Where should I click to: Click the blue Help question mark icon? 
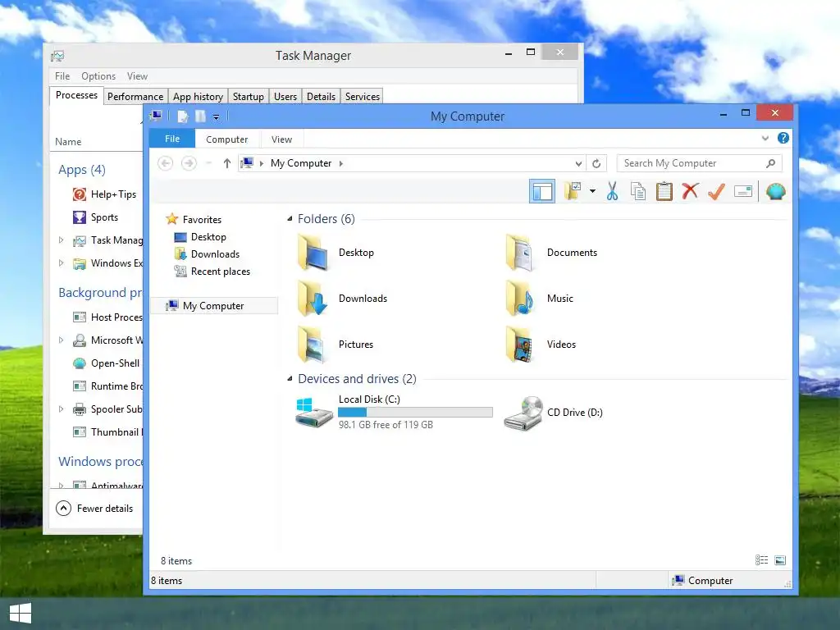[x=783, y=138]
